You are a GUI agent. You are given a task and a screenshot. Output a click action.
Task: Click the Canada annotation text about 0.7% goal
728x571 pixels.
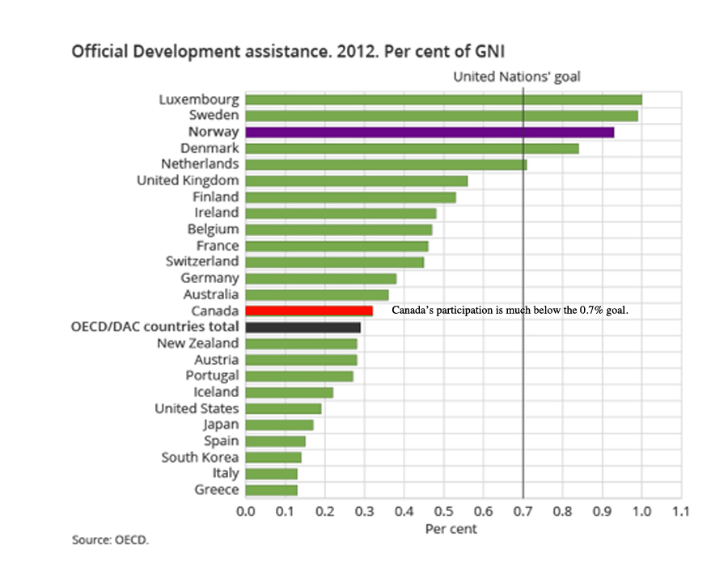[510, 311]
